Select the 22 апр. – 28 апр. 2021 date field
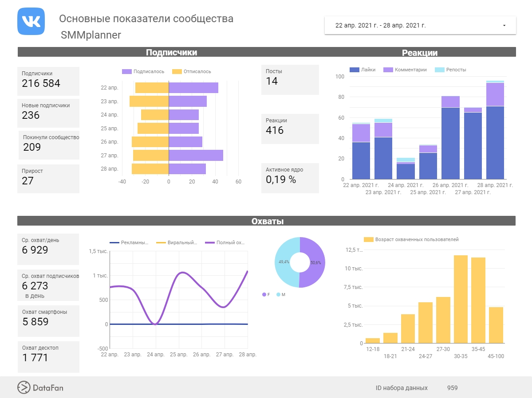This screenshot has height=398, width=532. (380, 26)
